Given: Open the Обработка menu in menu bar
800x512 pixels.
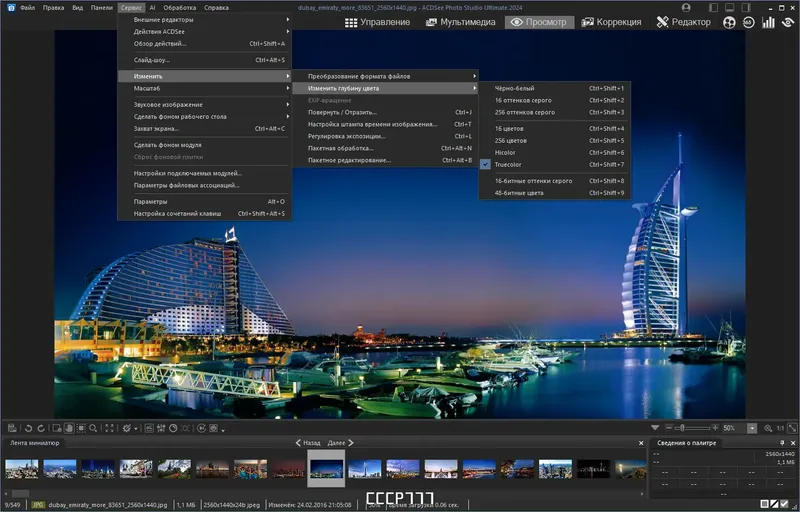Looking at the screenshot, I should (x=180, y=7).
